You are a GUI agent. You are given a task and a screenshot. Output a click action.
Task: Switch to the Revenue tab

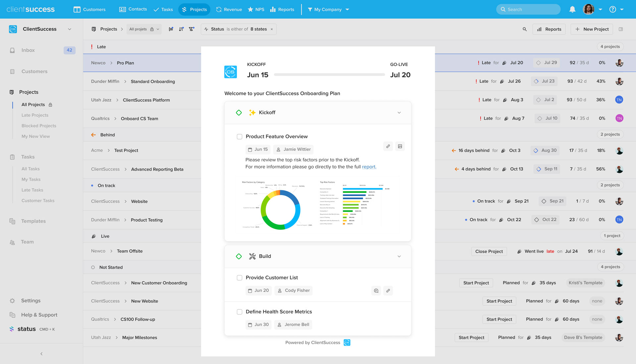(229, 10)
